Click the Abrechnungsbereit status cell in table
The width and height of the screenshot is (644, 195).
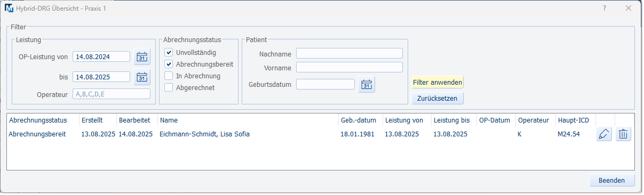pos(37,134)
